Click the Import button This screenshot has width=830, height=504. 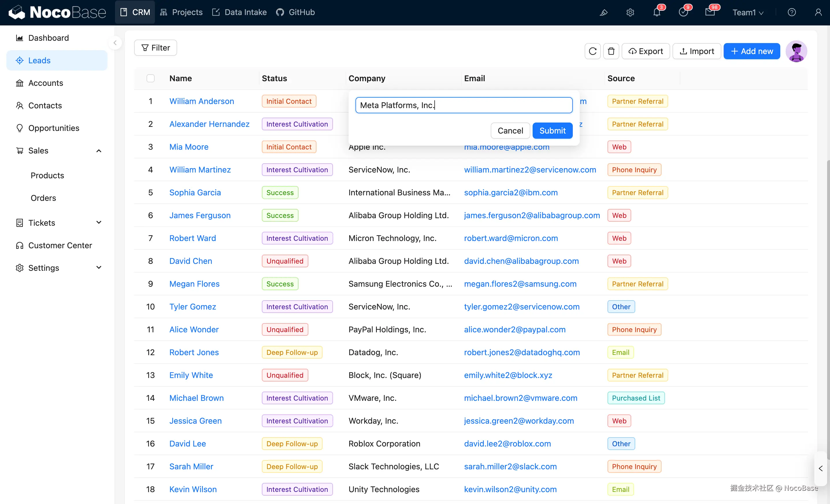(696, 51)
